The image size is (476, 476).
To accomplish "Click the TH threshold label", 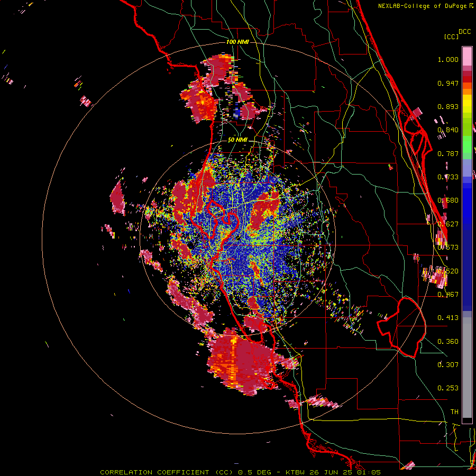I will point(454,412).
